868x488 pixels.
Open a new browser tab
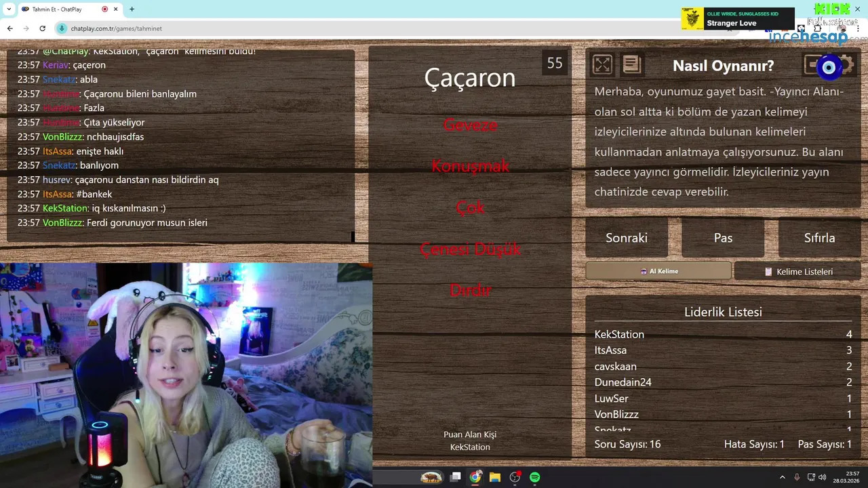(132, 9)
